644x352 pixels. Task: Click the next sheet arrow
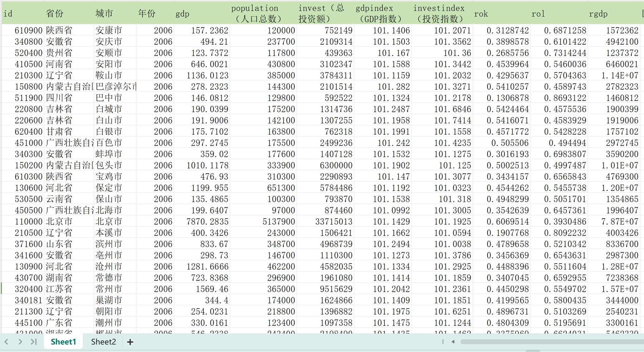[20, 342]
